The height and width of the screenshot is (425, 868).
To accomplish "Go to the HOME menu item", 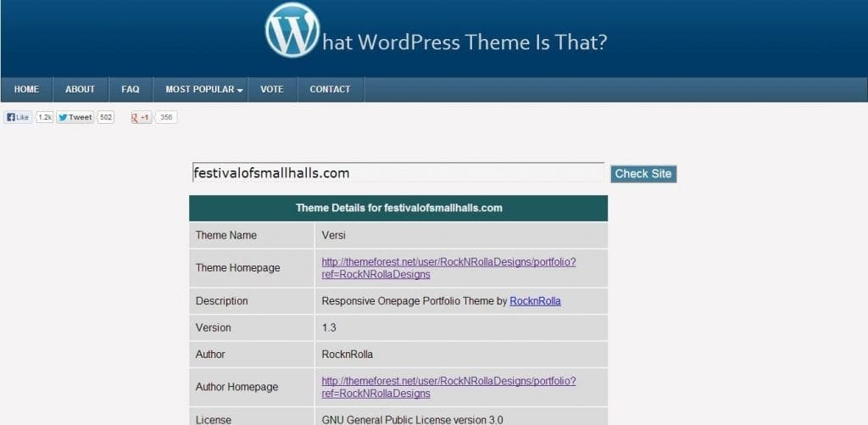I will point(26,89).
